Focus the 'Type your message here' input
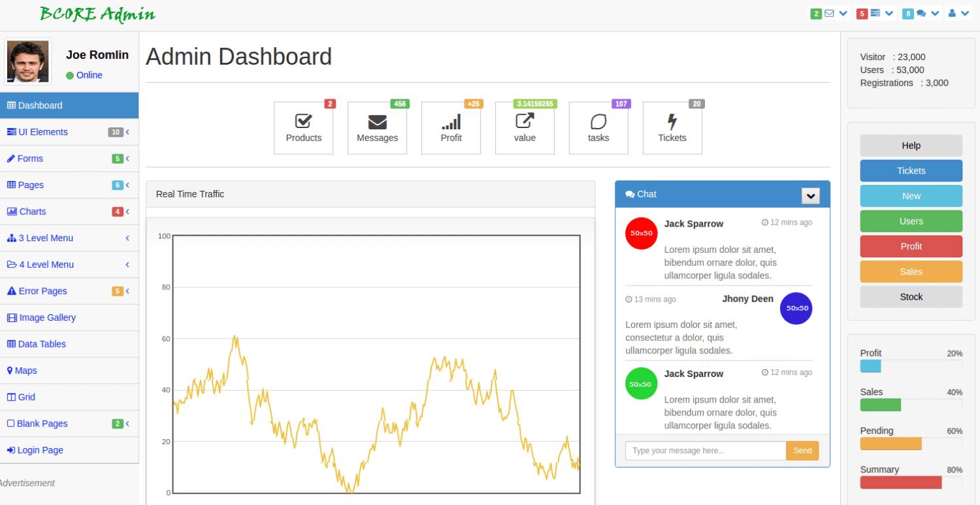Image resolution: width=980 pixels, height=505 pixels. click(x=706, y=451)
